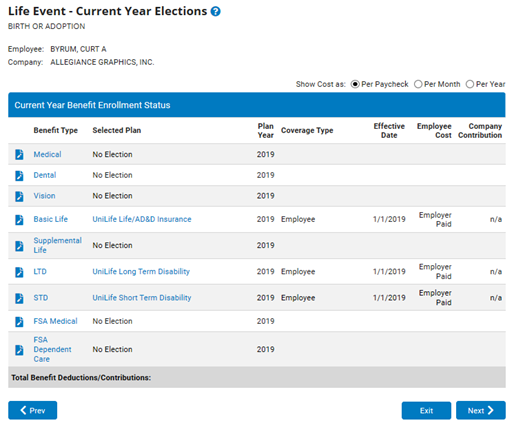
Task: Open the UniLife Short Term Disability link
Action: click(142, 298)
